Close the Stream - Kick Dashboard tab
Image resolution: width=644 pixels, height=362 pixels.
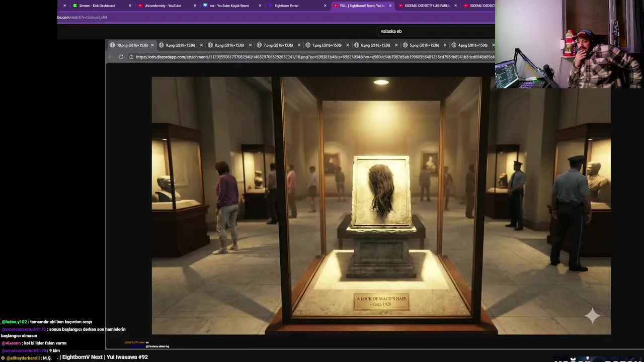[130, 6]
